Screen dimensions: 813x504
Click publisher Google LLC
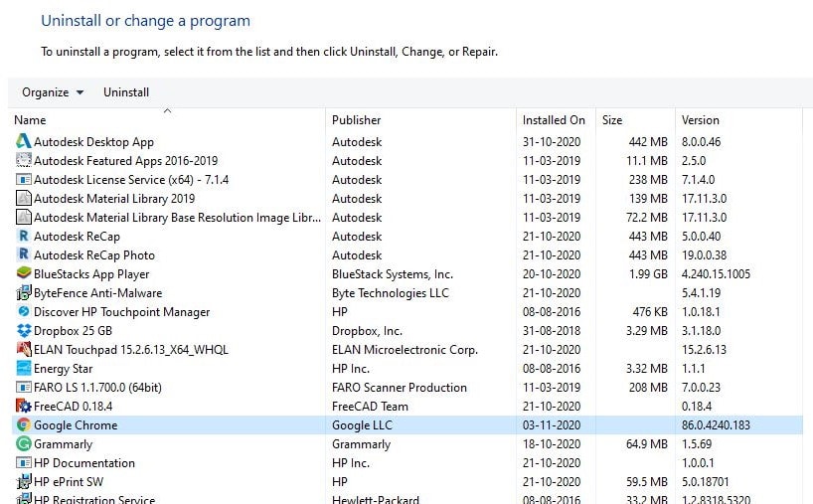pyautogui.click(x=362, y=425)
